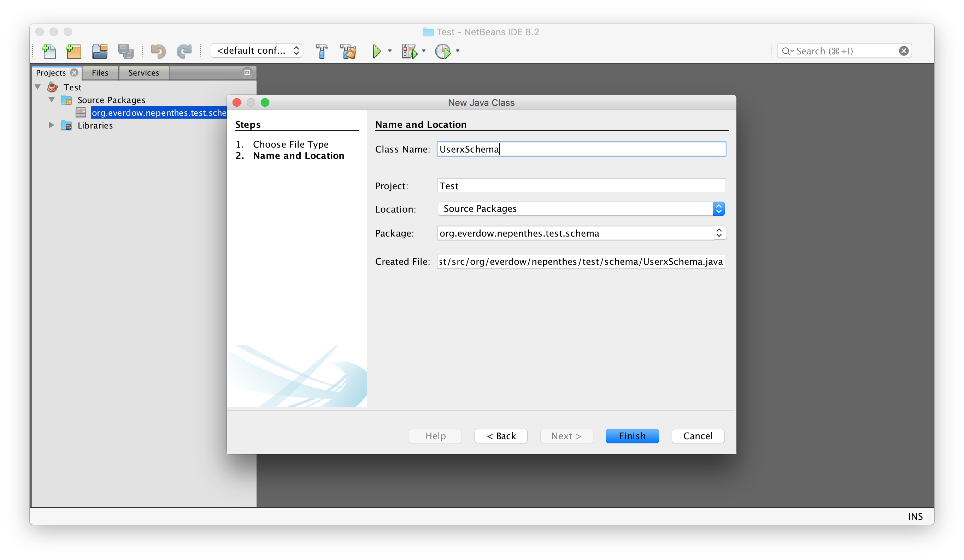Click the Source Packages folder icon
Viewport: 964px width, 560px height.
[x=66, y=100]
